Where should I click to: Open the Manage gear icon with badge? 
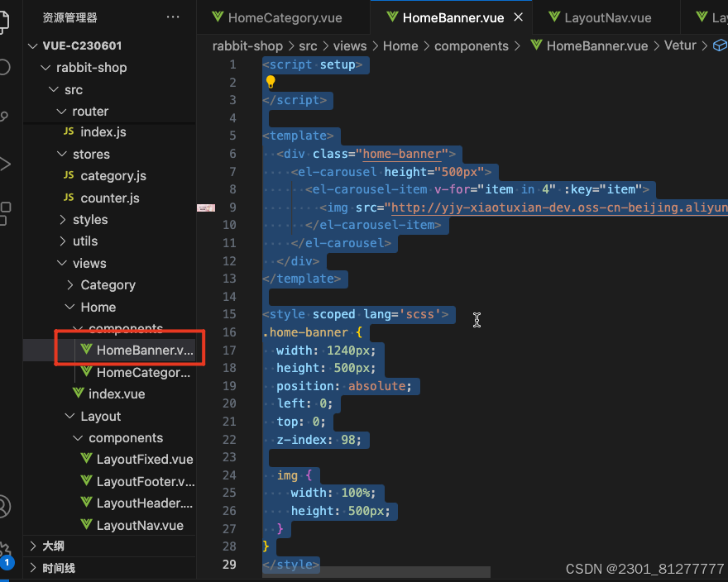click(6, 555)
